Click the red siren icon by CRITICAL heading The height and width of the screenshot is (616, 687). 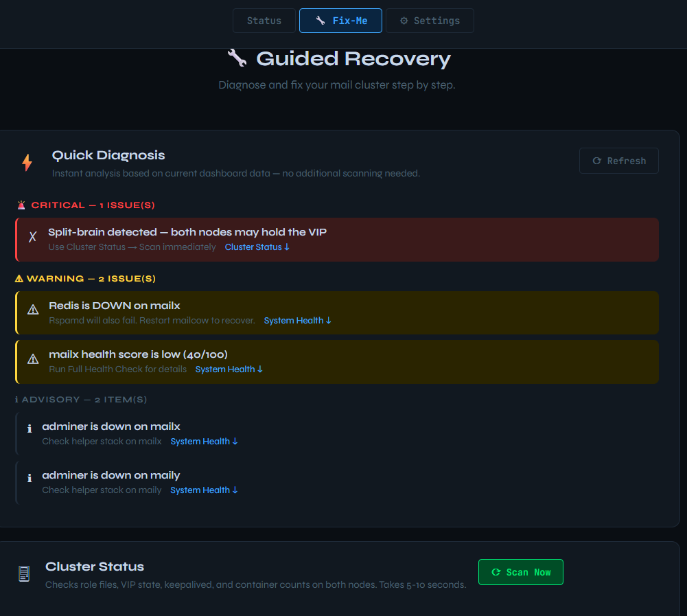pos(21,205)
